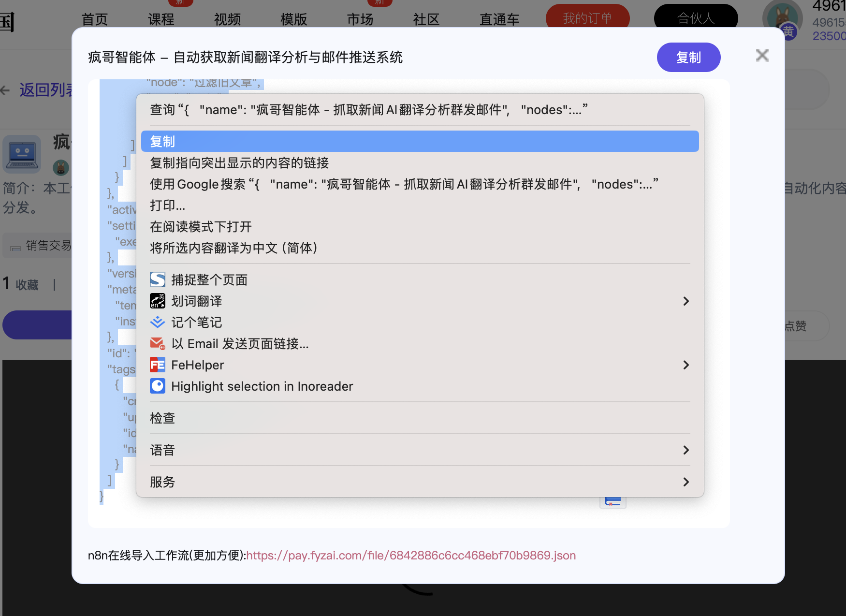Open 课程 in the site navigation

(161, 19)
